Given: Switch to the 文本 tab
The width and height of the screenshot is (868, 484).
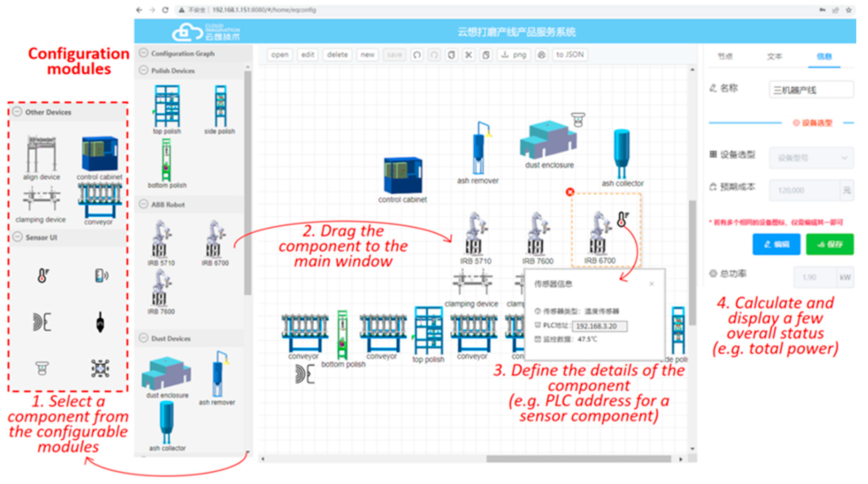Looking at the screenshot, I should pos(774,56).
